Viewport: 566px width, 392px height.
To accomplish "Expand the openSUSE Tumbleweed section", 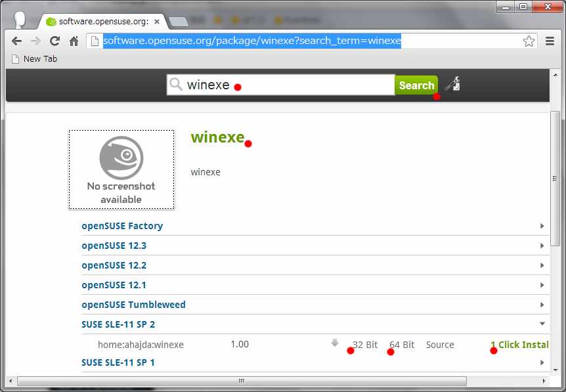I will tap(315, 305).
